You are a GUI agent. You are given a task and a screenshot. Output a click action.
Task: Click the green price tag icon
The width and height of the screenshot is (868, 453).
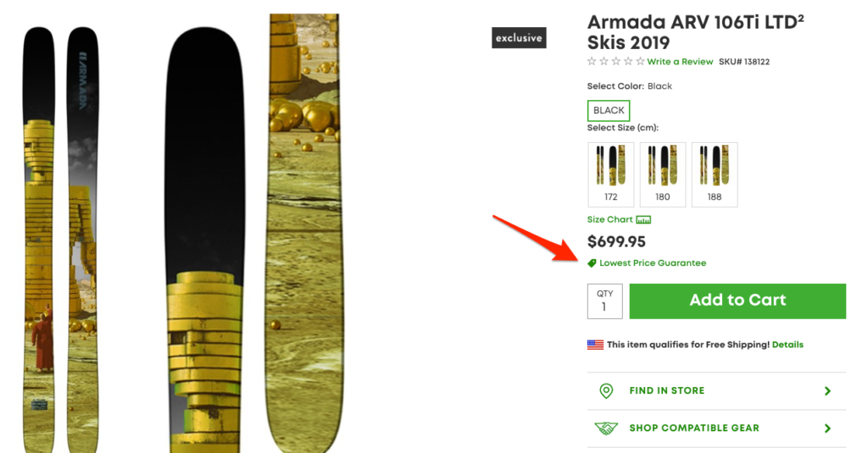coord(593,263)
